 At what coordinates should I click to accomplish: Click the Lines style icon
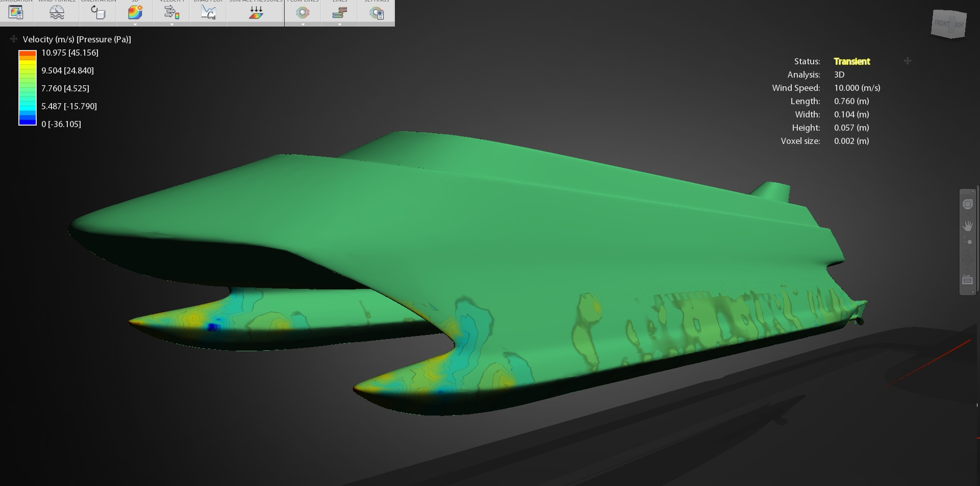click(x=339, y=13)
